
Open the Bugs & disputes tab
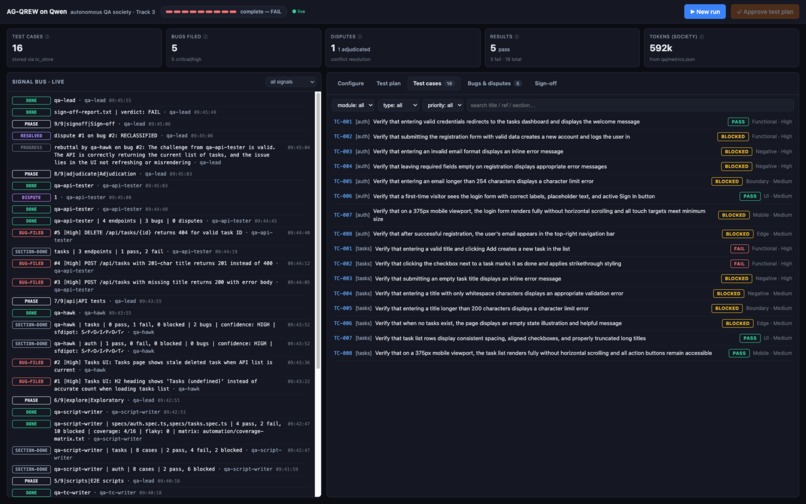pyautogui.click(x=493, y=83)
